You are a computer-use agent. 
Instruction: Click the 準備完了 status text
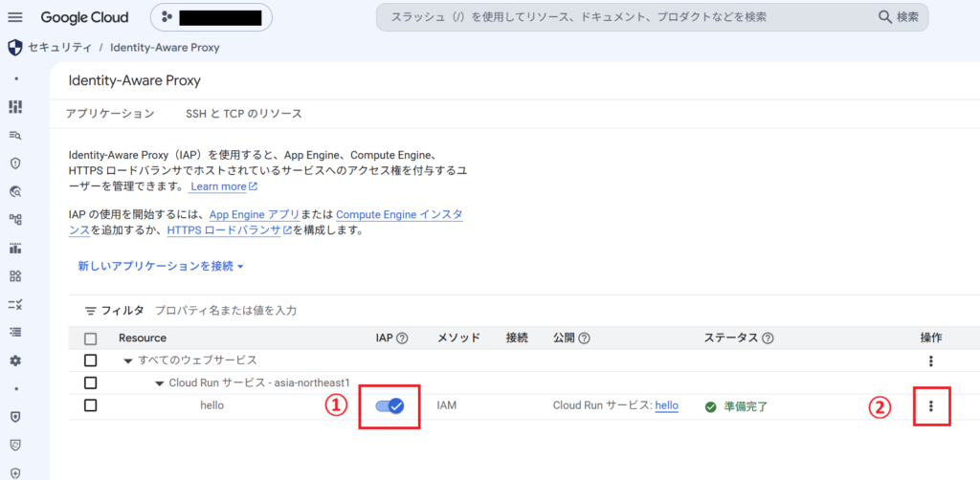[746, 407]
